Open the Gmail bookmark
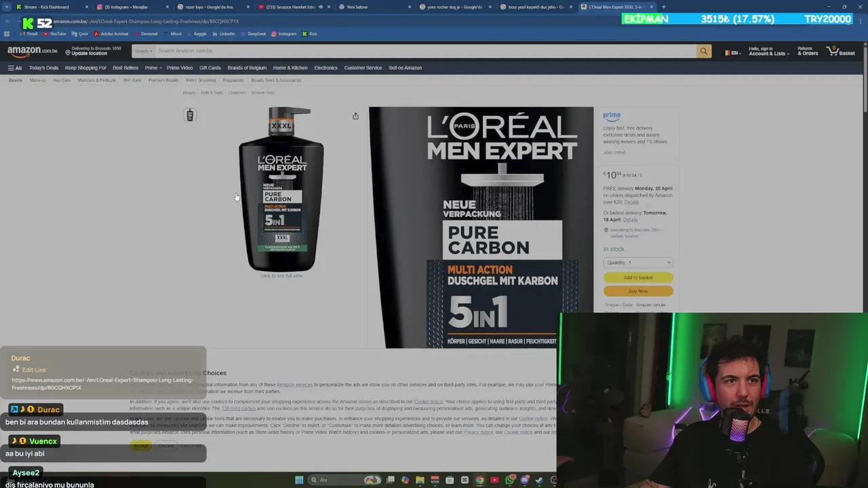The image size is (868, 488). [x=29, y=34]
